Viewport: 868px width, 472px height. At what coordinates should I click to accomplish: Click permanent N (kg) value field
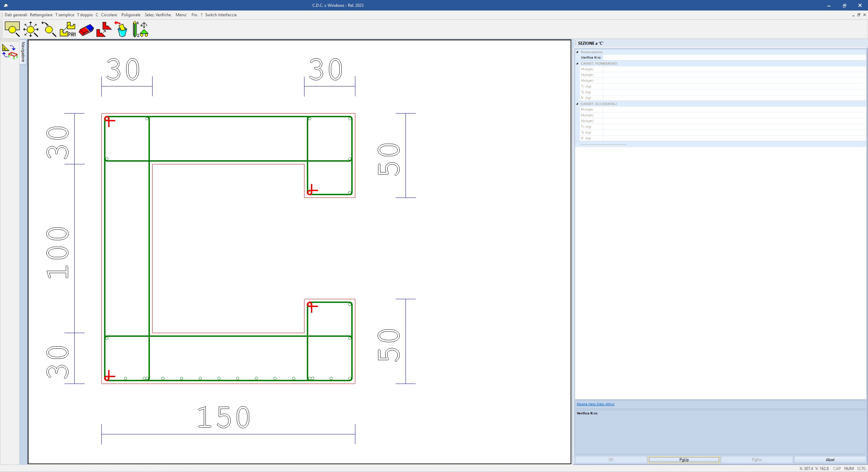pyautogui.click(x=734, y=98)
